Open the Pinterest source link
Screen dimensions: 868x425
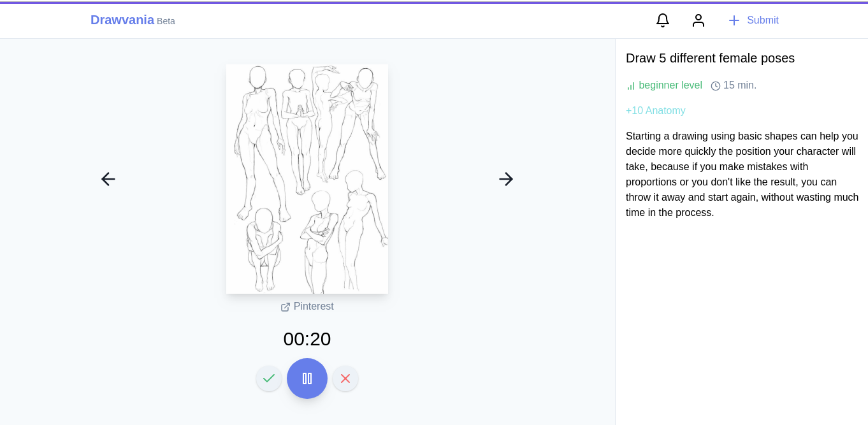click(313, 306)
